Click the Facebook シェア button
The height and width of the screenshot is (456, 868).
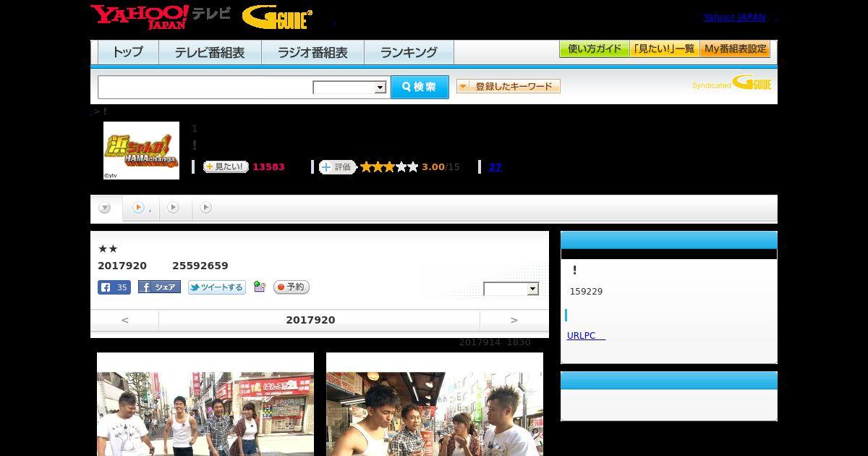[159, 287]
